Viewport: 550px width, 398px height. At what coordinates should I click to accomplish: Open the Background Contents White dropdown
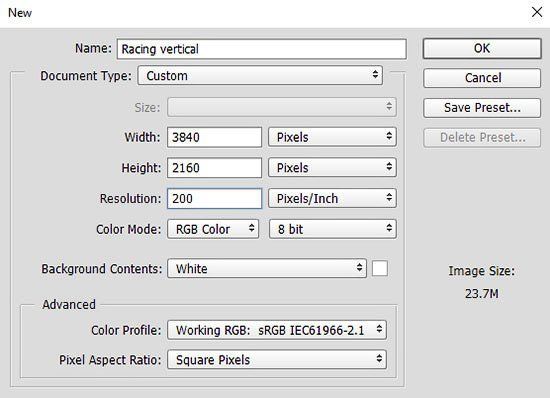pos(267,269)
